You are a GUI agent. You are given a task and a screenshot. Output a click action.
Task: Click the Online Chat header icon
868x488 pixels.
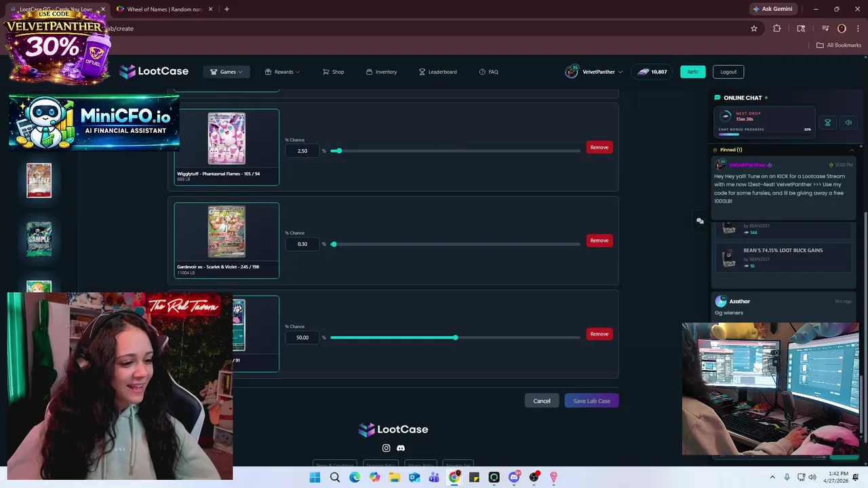click(717, 98)
